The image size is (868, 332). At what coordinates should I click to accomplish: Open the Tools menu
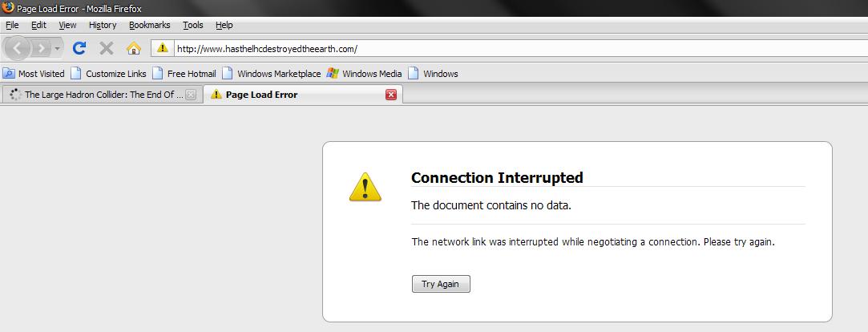pyautogui.click(x=193, y=25)
